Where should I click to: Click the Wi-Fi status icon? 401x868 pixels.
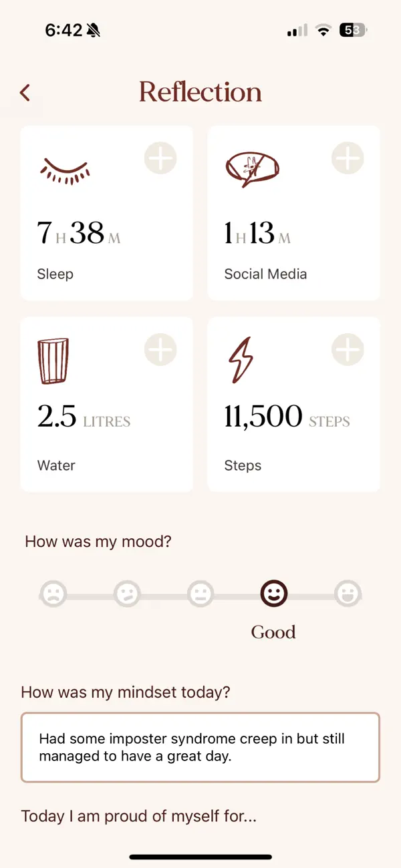coord(323,29)
